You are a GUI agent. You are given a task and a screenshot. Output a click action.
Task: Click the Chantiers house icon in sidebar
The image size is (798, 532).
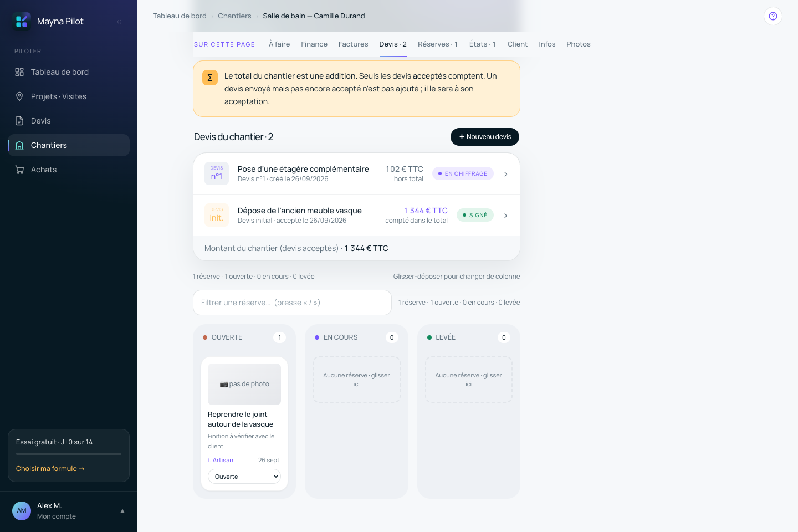(19, 145)
